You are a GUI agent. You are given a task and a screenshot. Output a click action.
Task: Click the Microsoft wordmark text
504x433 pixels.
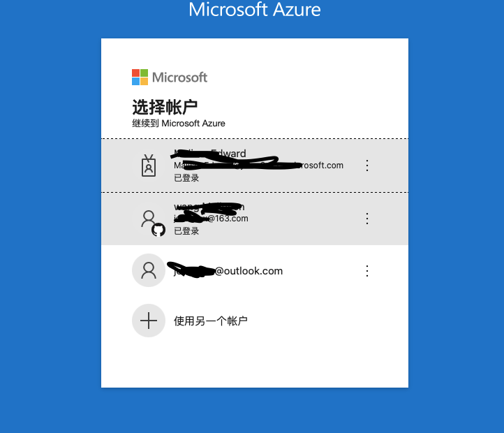(x=179, y=78)
